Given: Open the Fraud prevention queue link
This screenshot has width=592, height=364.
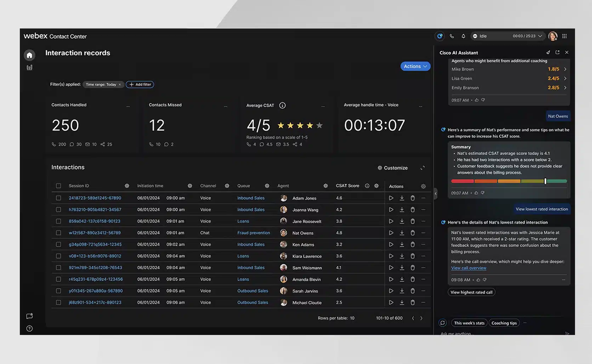Looking at the screenshot, I should (254, 233).
